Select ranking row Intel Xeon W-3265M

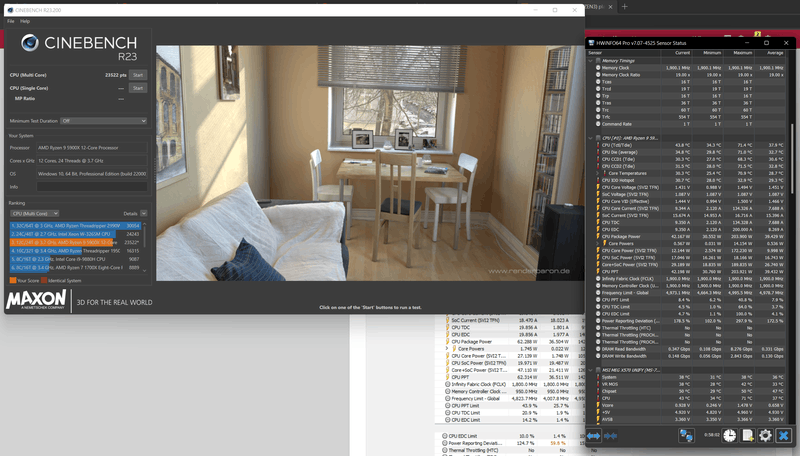pyautogui.click(x=75, y=234)
